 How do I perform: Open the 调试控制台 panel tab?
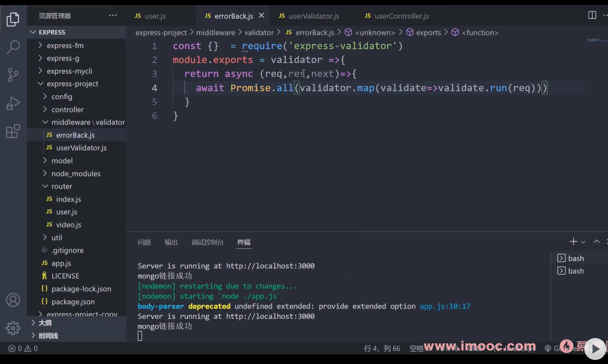point(208,242)
